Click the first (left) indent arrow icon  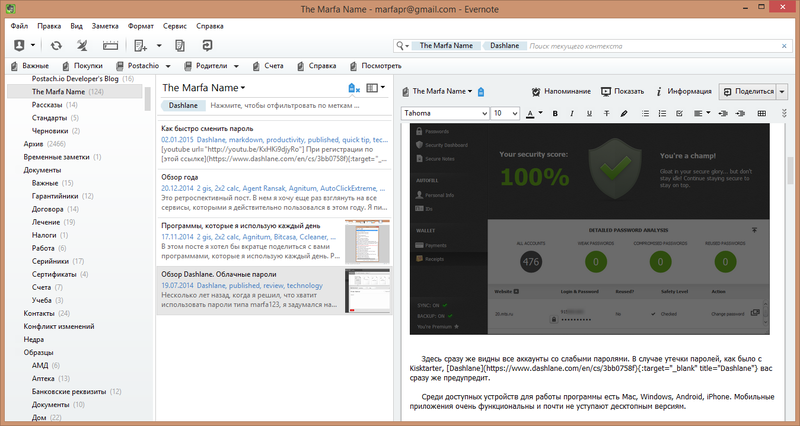click(723, 113)
